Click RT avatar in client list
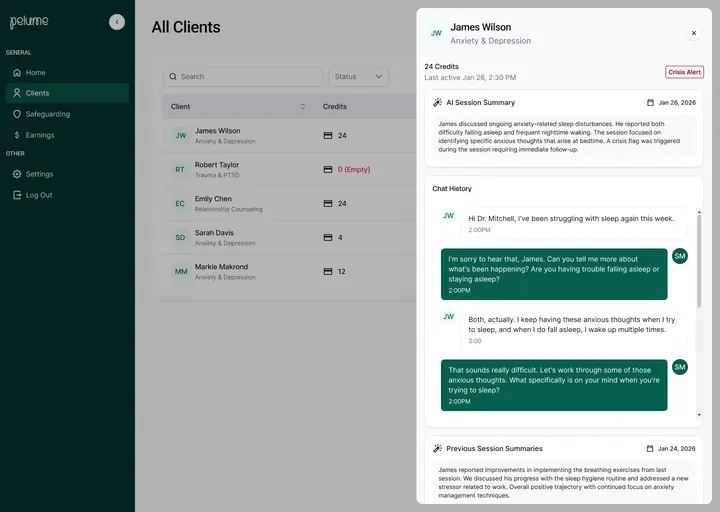The width and height of the screenshot is (720, 512). [180, 169]
